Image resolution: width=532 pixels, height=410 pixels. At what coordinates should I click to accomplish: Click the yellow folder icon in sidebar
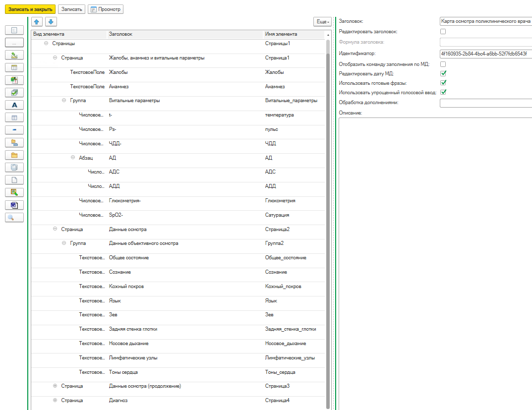(x=14, y=155)
